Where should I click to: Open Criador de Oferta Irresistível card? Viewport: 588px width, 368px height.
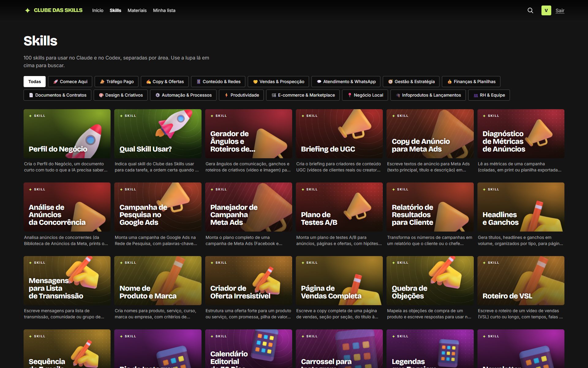[x=248, y=281]
